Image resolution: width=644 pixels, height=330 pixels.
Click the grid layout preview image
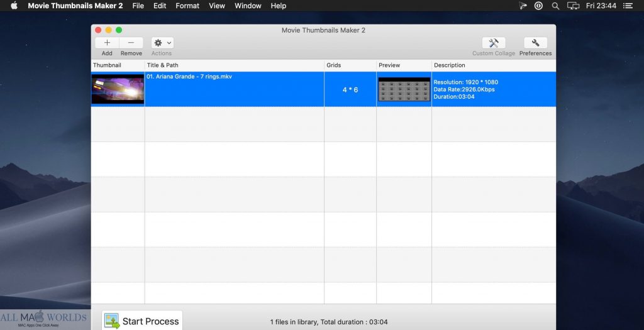404,89
